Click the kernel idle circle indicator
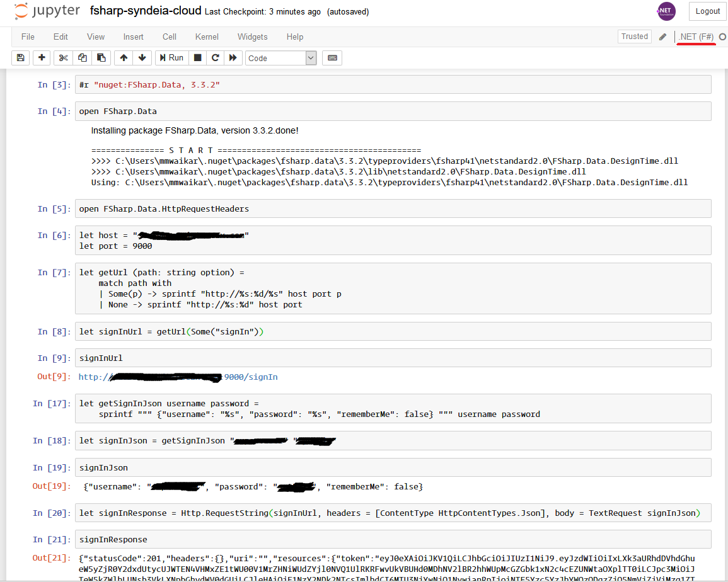Image resolution: width=728 pixels, height=582 pixels. 722,37
